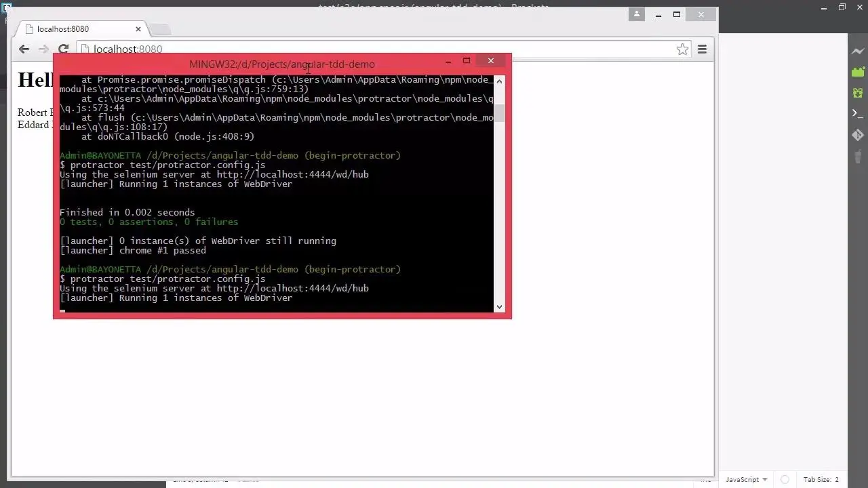Screen dimensions: 868x488
Task: Click the Chrome user profile icon
Action: click(637, 14)
